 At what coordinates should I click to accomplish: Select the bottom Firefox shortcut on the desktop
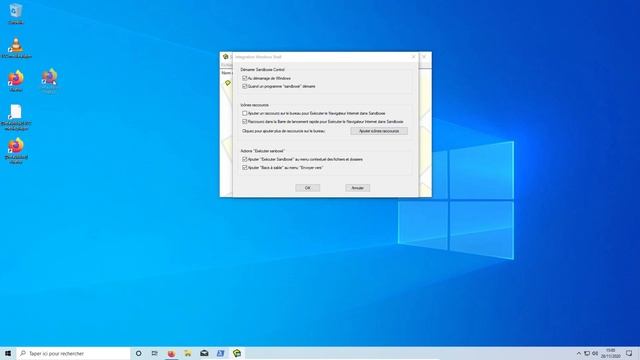(x=16, y=151)
